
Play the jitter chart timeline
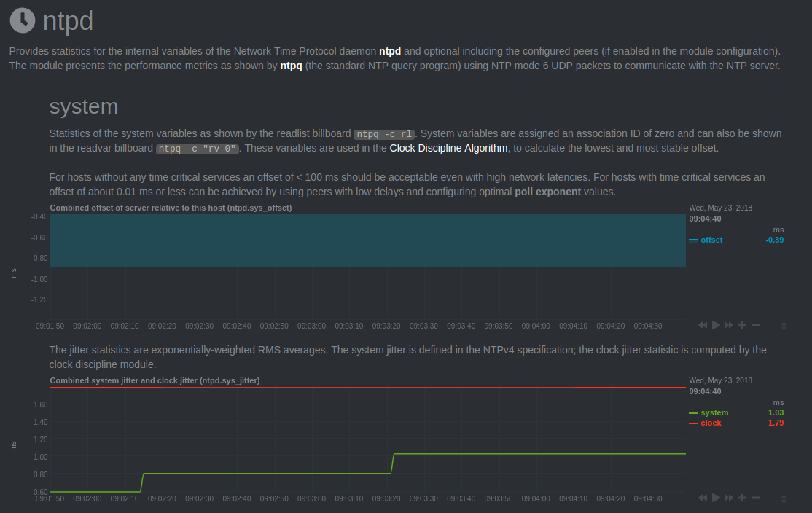coord(716,498)
